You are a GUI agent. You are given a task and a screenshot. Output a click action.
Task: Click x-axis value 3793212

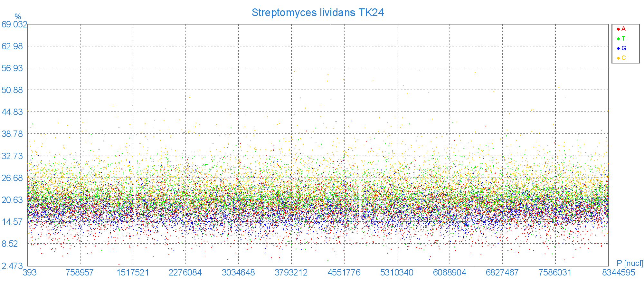tap(291, 273)
